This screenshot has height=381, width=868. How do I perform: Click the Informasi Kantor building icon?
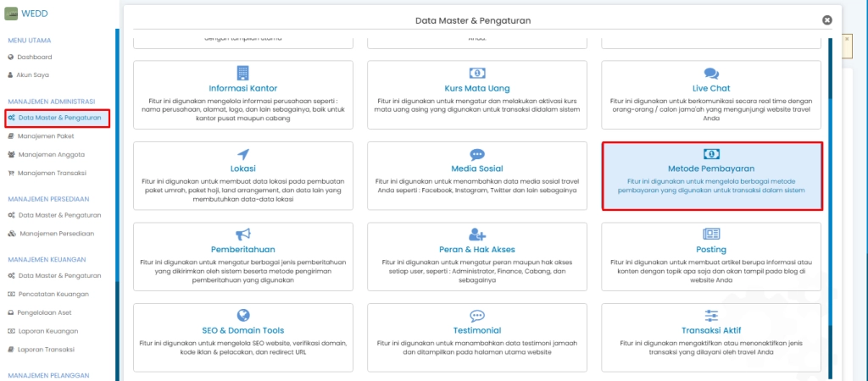[242, 73]
